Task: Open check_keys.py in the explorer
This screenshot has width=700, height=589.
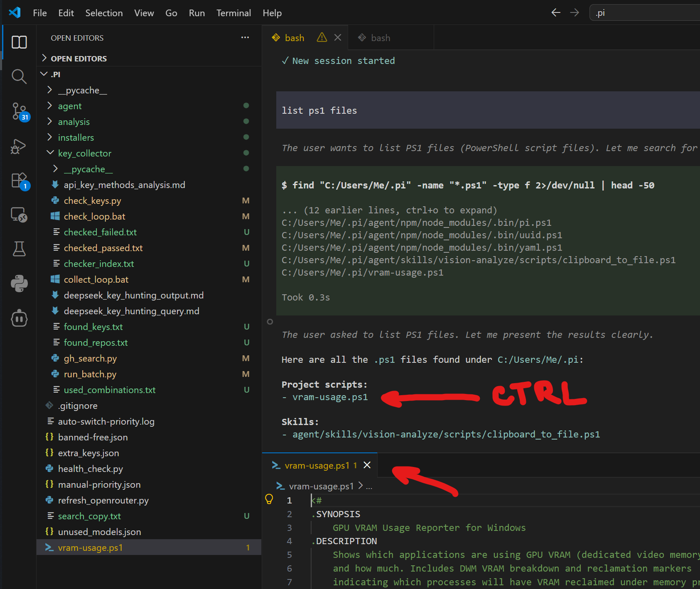Action: pos(149,200)
